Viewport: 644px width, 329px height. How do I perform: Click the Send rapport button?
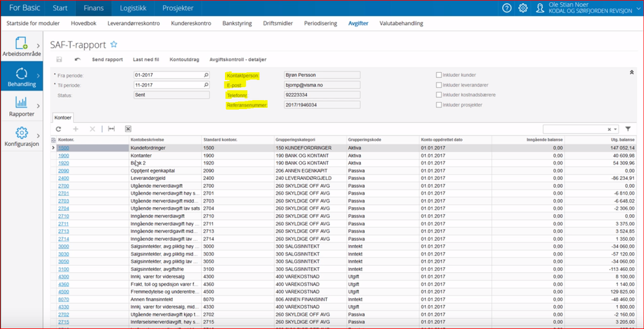(x=107, y=59)
